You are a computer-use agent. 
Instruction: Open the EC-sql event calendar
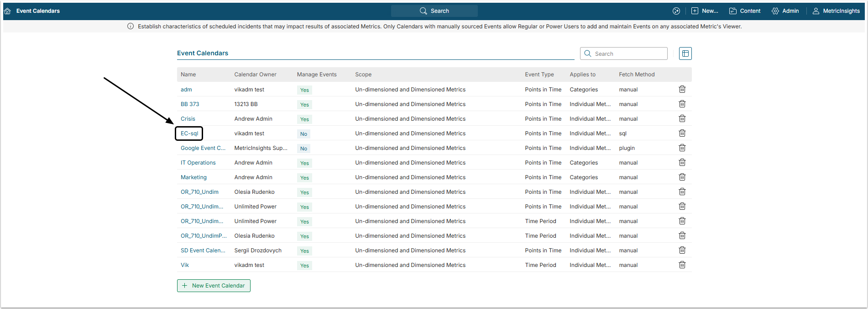click(189, 133)
